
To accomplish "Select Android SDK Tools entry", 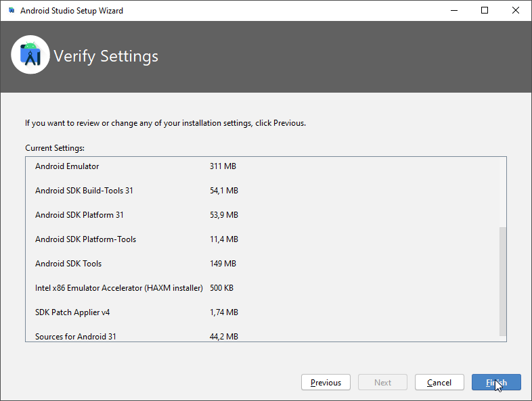I will pyautogui.click(x=68, y=264).
